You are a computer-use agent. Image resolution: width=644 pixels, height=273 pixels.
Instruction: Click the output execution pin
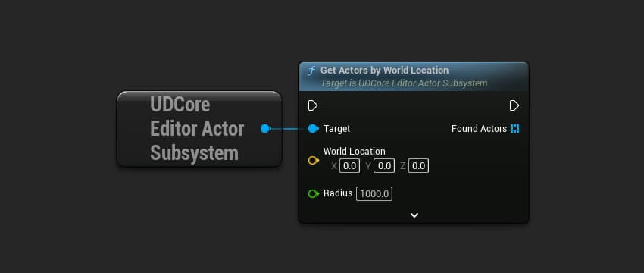click(x=514, y=105)
